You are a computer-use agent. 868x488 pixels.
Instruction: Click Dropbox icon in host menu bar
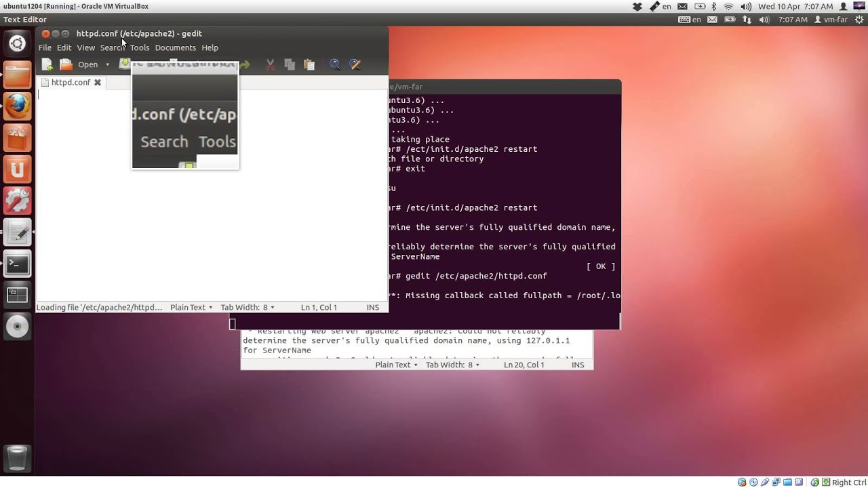point(637,6)
